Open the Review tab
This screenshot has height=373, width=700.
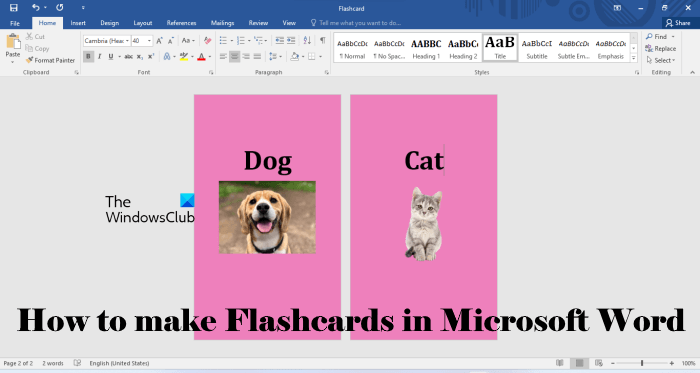click(x=258, y=23)
